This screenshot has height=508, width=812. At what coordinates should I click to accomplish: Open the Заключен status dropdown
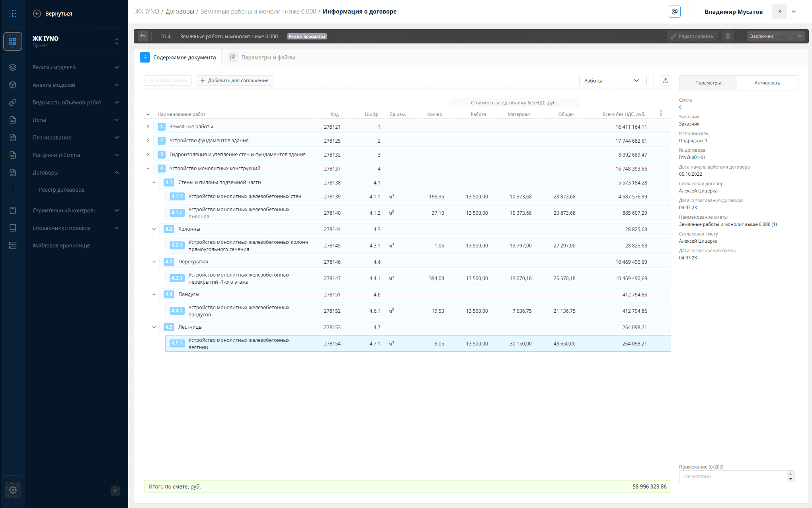click(x=775, y=36)
